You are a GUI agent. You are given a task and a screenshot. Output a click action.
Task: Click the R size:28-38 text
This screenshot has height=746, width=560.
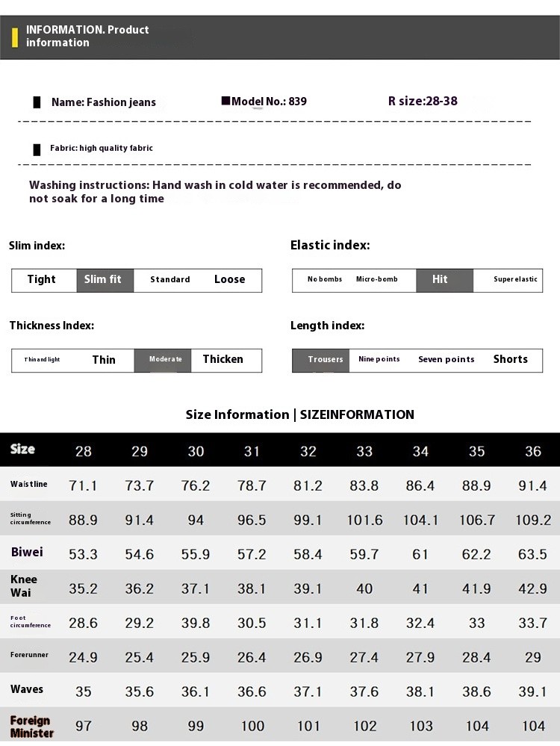click(x=423, y=102)
